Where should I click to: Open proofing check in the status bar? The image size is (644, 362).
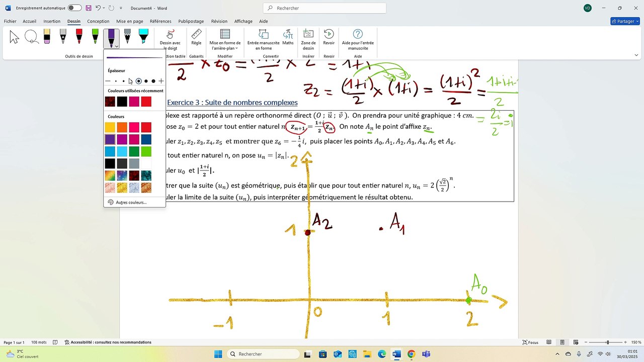point(55,342)
